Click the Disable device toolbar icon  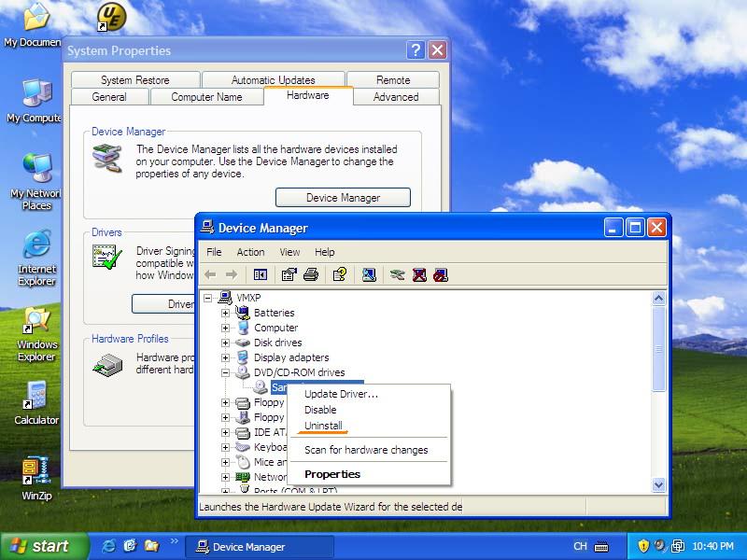coord(441,274)
